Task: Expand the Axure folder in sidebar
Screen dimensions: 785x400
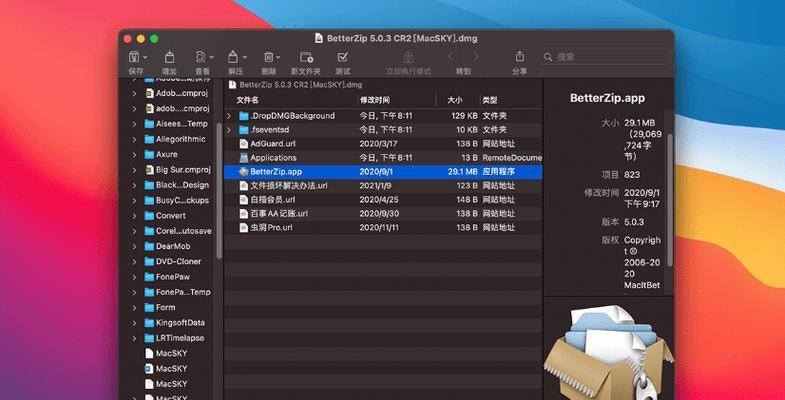Action: click(x=134, y=154)
